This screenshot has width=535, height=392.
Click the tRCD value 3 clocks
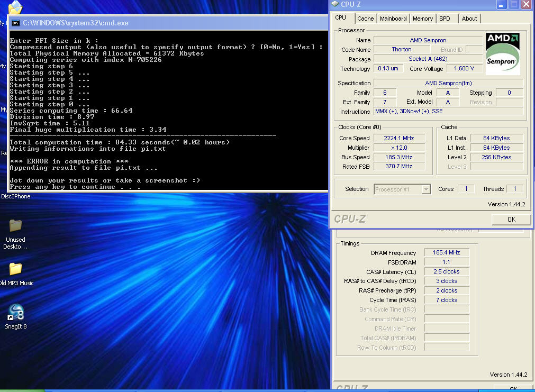(x=447, y=281)
